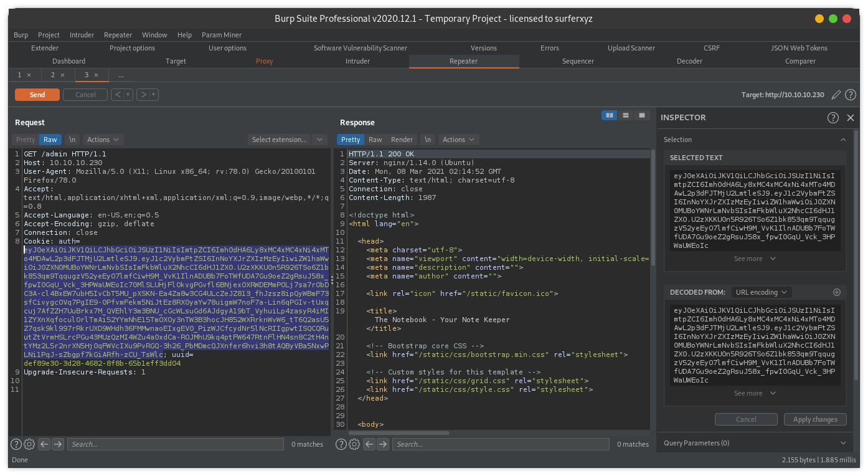Add decoding step with plus icon

point(837,292)
